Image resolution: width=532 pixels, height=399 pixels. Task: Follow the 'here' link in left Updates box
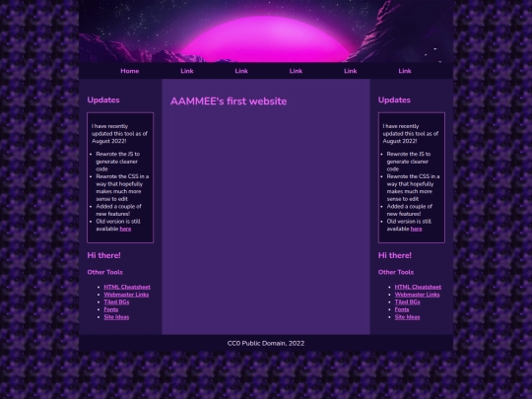tap(125, 229)
